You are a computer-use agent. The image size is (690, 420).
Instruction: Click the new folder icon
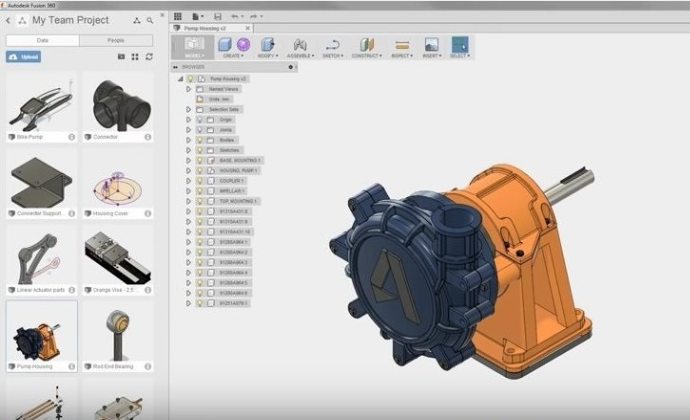121,57
